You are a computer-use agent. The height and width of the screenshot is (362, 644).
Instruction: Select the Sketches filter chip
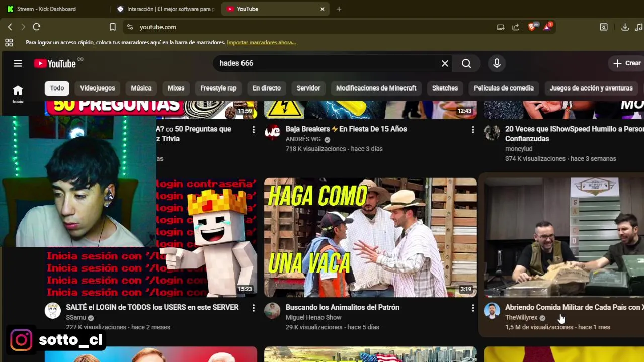click(445, 88)
